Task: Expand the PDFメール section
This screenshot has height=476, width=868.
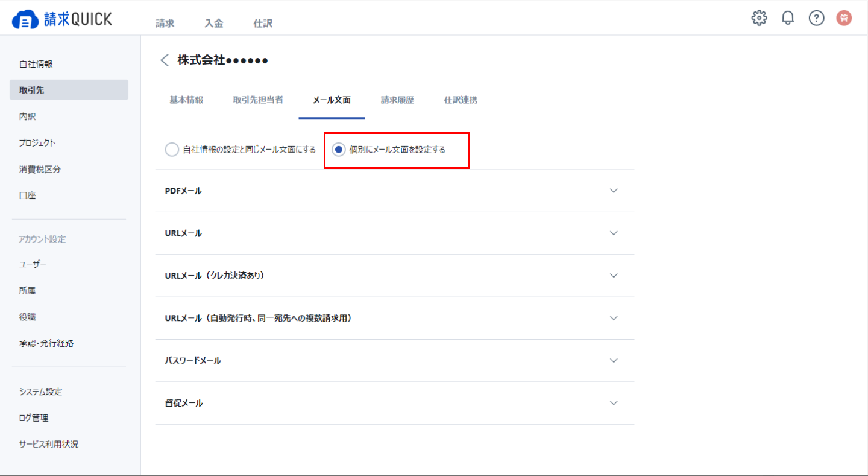Action: [x=395, y=191]
